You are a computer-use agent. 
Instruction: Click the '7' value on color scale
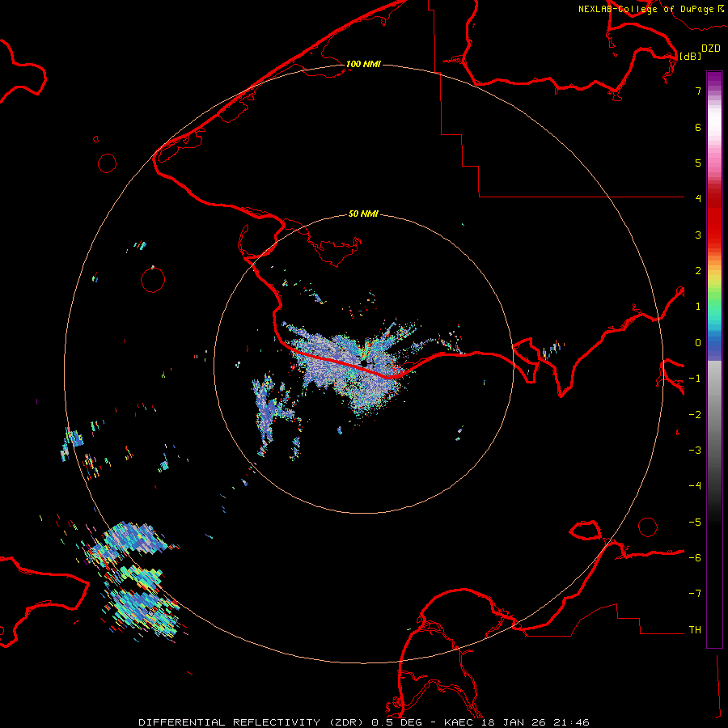pyautogui.click(x=698, y=91)
